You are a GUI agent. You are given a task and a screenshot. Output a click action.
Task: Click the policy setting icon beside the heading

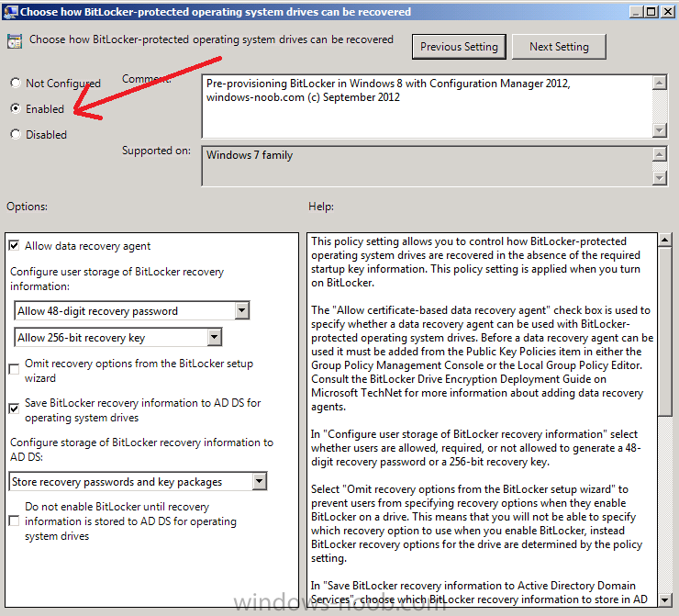[15, 41]
